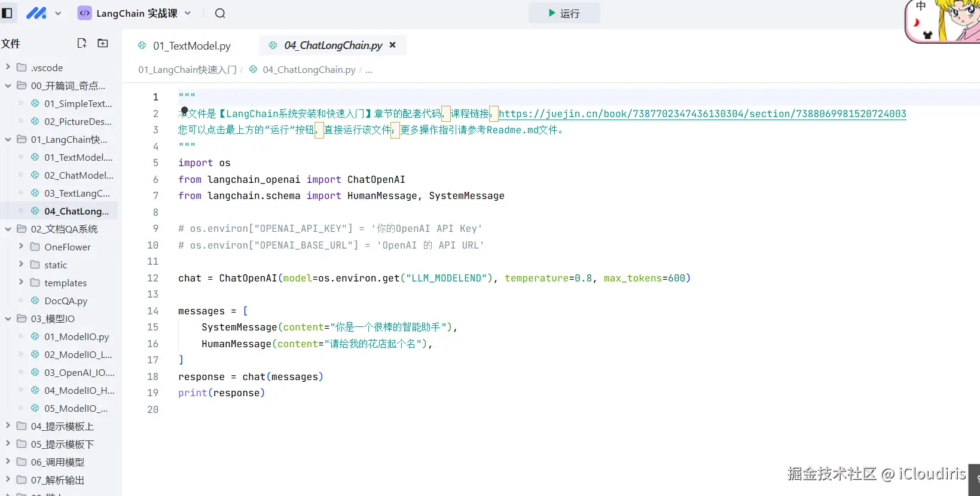Switch to the 01_TextModel.py tab
The height and width of the screenshot is (496, 980).
pyautogui.click(x=191, y=46)
